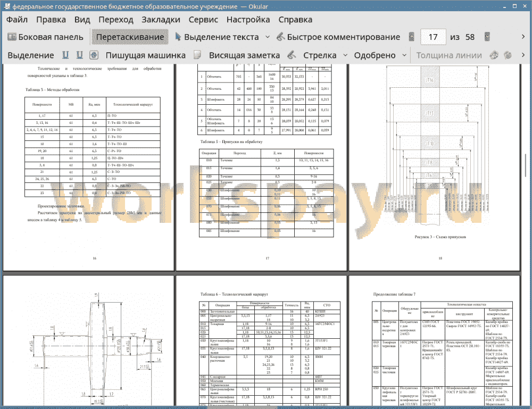Click the caption Рисунок 3 – Схема припусков
The height and width of the screenshot is (409, 532).
pyautogui.click(x=440, y=237)
